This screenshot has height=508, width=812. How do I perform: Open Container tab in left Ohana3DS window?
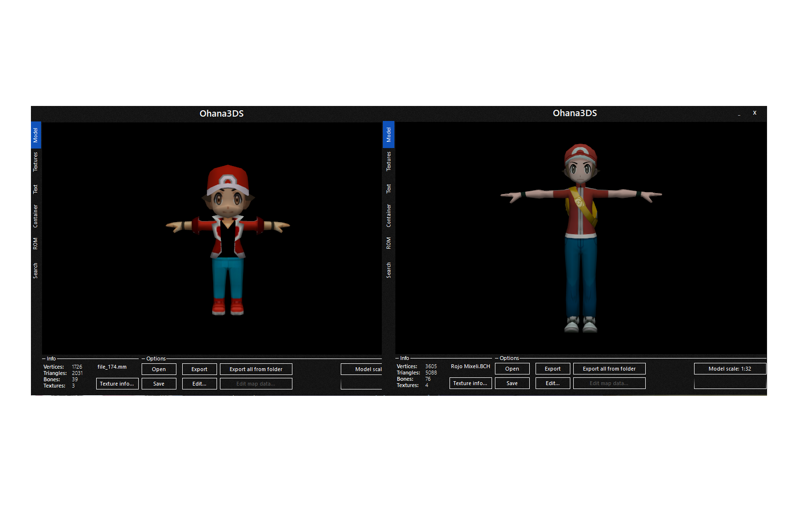click(x=35, y=216)
